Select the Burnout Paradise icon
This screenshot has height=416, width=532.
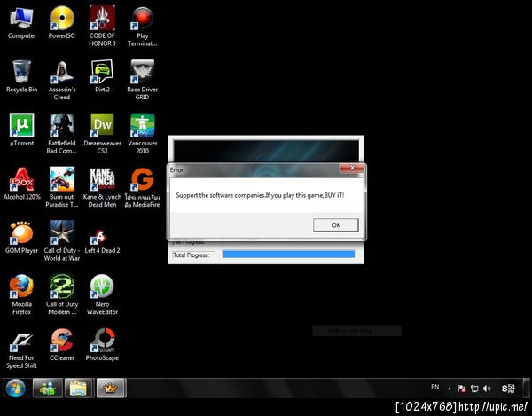tap(62, 187)
